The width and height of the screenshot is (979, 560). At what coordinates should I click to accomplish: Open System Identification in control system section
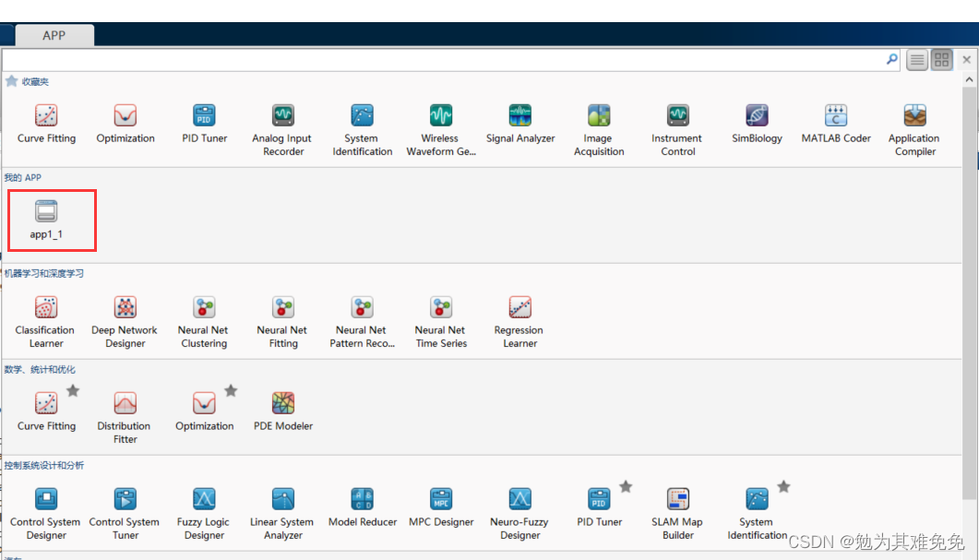point(757,513)
